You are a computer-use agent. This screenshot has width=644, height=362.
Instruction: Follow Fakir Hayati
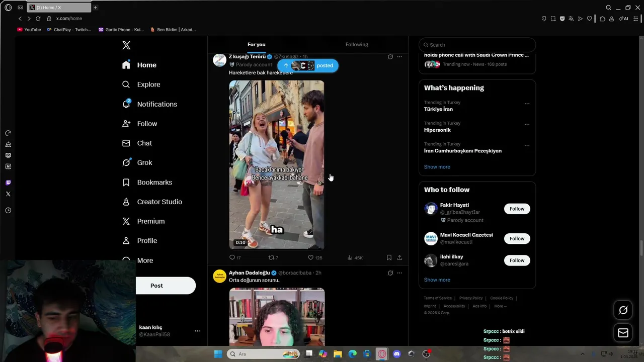[517, 209]
